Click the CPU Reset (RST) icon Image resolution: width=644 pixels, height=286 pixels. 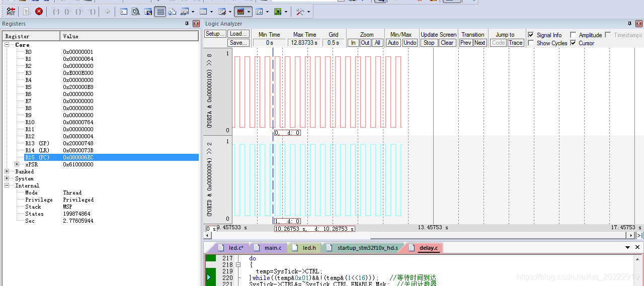(11, 12)
